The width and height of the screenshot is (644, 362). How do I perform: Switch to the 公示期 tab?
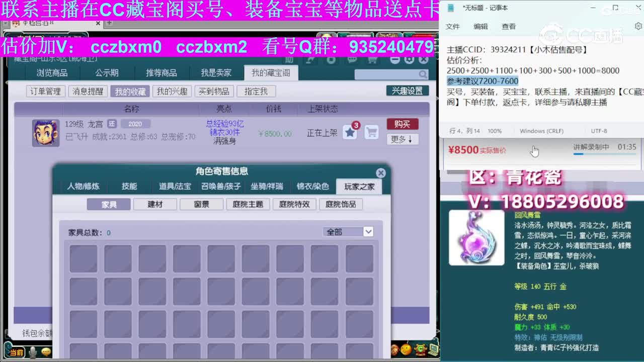pos(107,73)
